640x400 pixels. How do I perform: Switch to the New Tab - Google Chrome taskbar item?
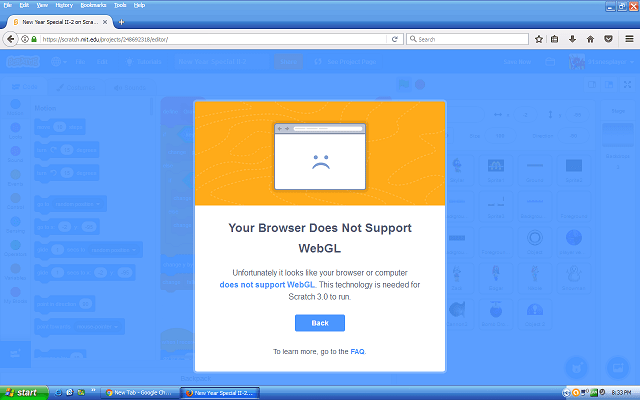pyautogui.click(x=139, y=393)
